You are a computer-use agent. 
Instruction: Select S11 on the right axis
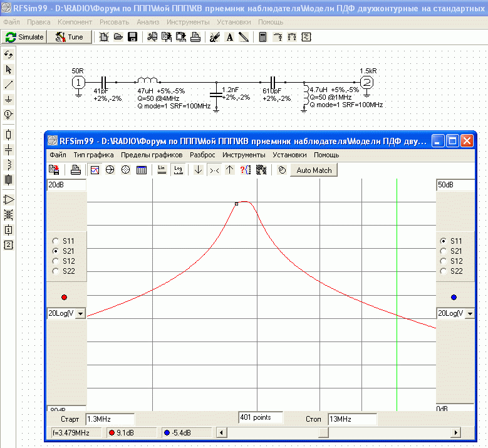[451, 241]
